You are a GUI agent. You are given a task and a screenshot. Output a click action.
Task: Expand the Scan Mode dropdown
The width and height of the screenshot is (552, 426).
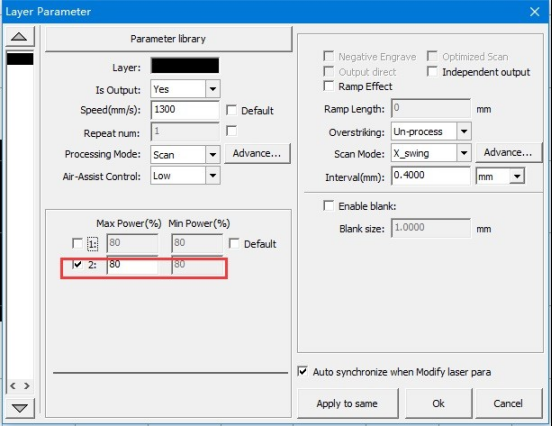click(x=464, y=153)
